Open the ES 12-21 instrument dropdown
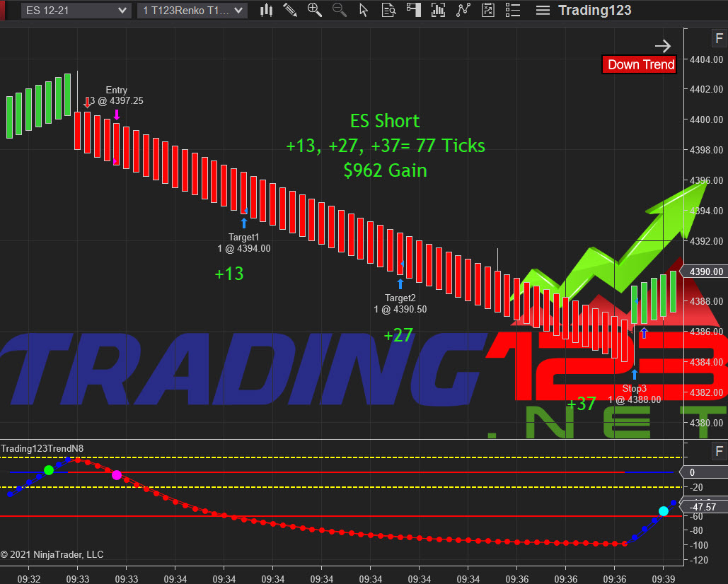728x584 pixels. (x=76, y=10)
